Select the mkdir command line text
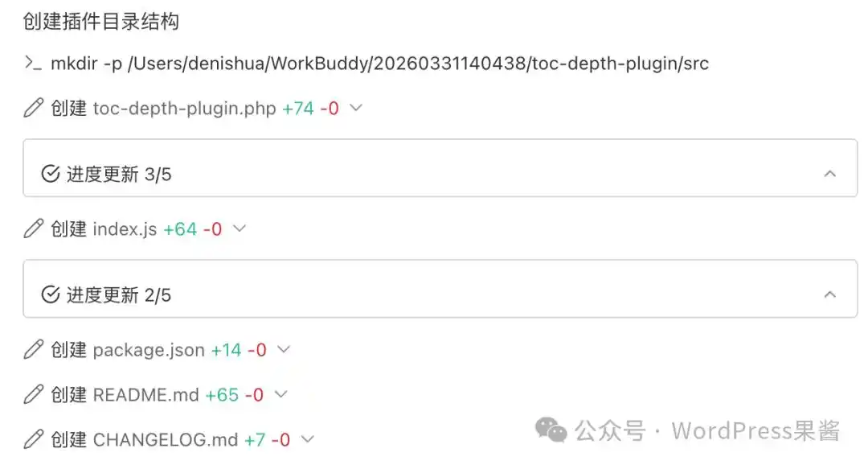The width and height of the screenshot is (868, 465). click(378, 63)
